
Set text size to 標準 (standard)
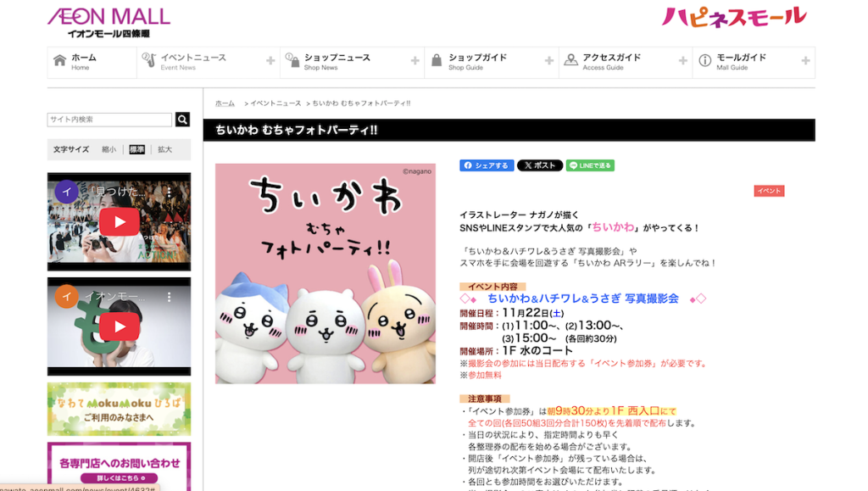[136, 150]
